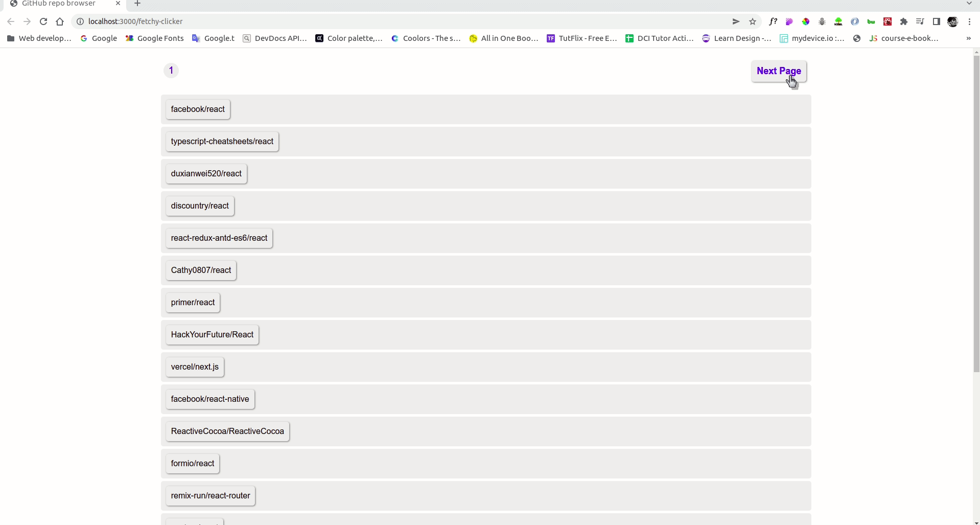Open the WhatFont f? extension

click(773, 21)
